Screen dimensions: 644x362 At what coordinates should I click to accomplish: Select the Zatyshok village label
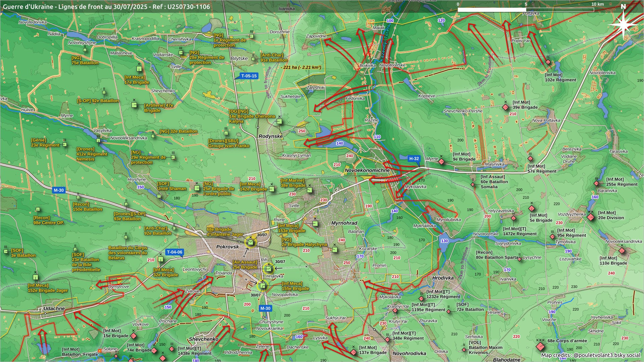(x=315, y=87)
